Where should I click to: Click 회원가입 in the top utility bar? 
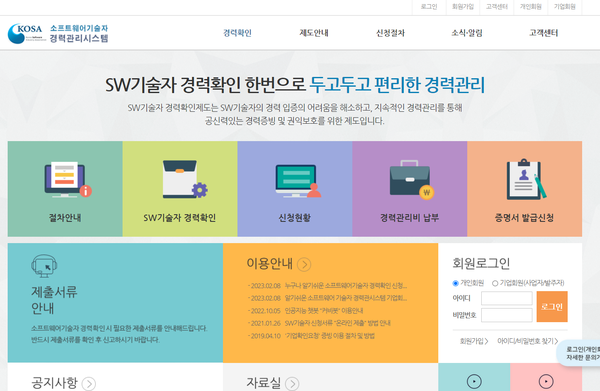(463, 7)
